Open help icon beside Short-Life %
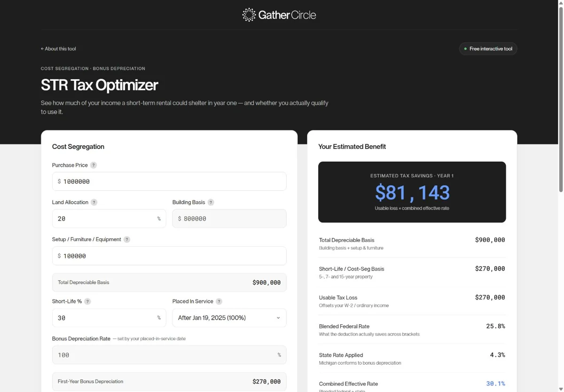The height and width of the screenshot is (392, 564). (87, 301)
